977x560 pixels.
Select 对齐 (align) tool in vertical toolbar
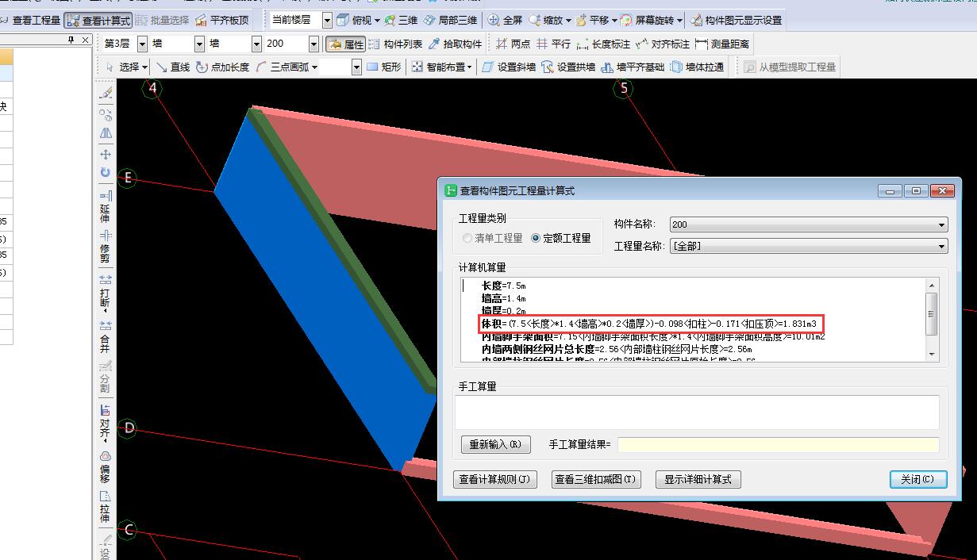(x=106, y=422)
